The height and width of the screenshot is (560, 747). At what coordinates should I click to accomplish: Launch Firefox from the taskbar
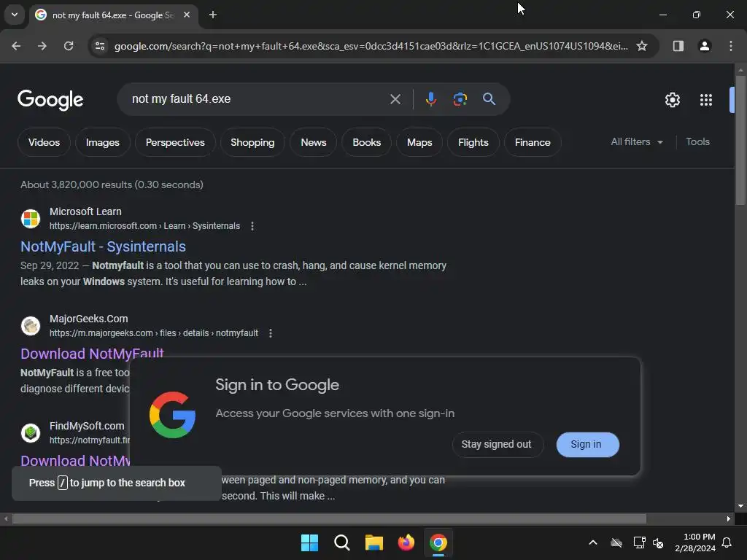pos(406,542)
